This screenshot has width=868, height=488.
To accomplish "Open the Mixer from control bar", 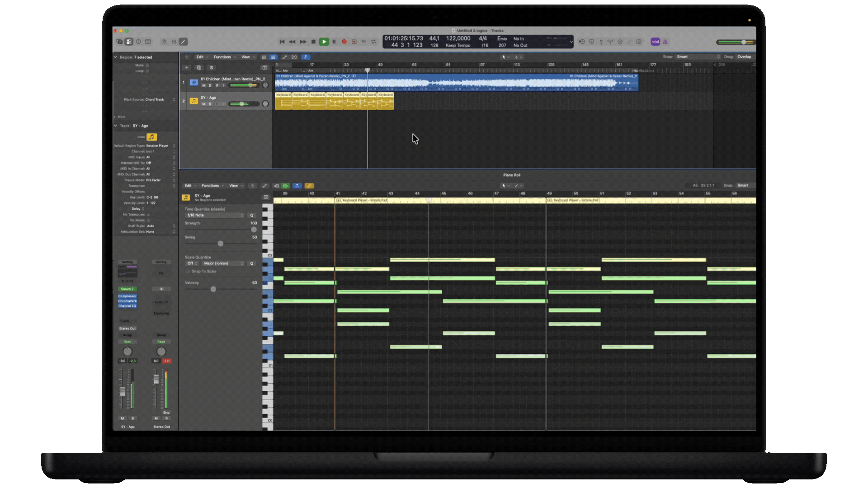I will pos(174,42).
